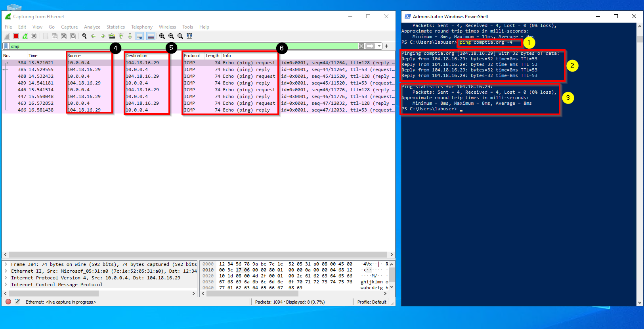This screenshot has height=329, width=644.
Task: Expand the Ethernet II details node
Action: 6,271
